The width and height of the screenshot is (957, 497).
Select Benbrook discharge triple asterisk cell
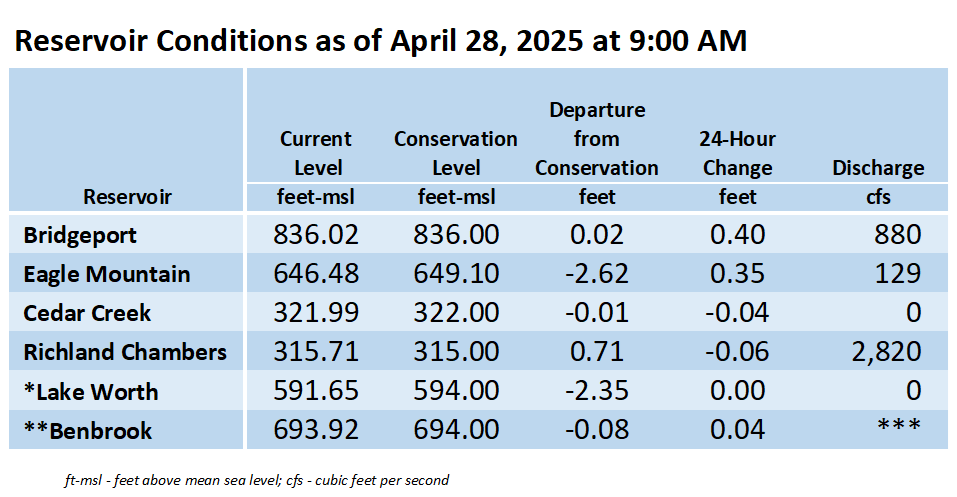899,425
